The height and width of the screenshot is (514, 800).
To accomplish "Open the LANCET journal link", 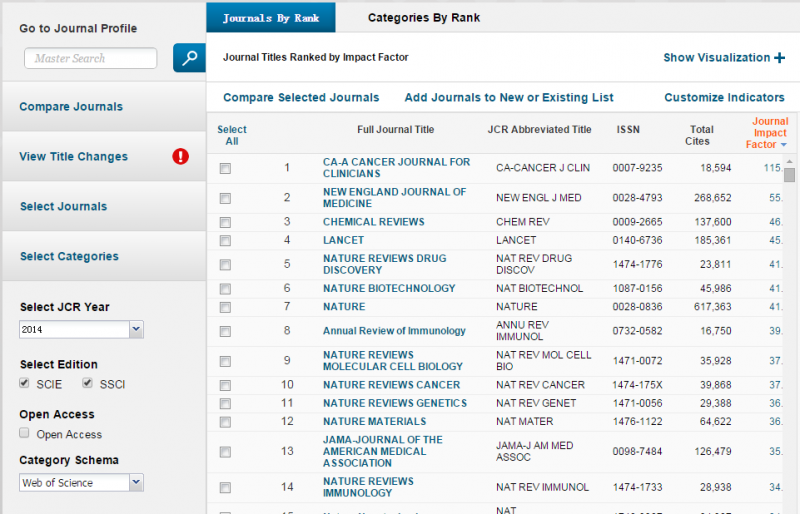I will 343,240.
